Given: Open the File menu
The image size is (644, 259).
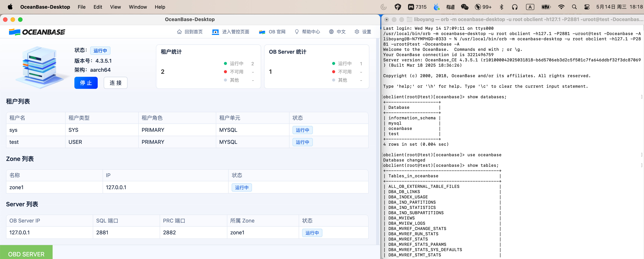Looking at the screenshot, I should pyautogui.click(x=82, y=7).
